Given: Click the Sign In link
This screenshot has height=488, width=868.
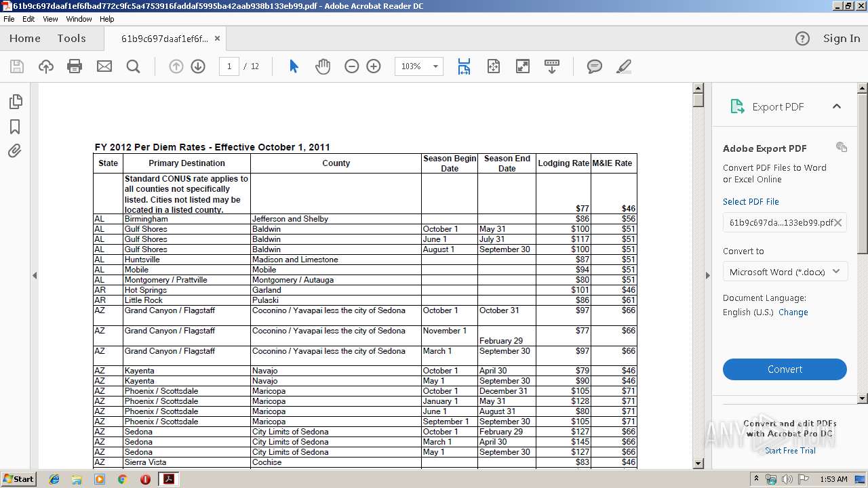Looking at the screenshot, I should 842,39.
